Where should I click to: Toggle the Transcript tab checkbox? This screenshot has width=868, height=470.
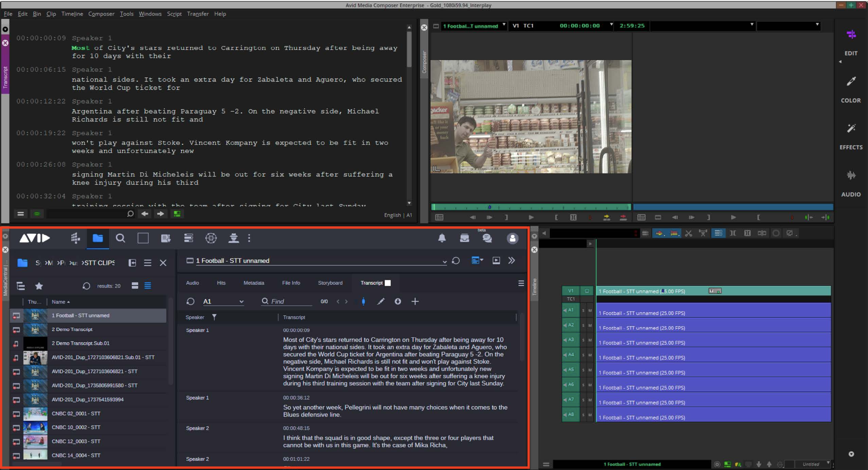(x=388, y=283)
